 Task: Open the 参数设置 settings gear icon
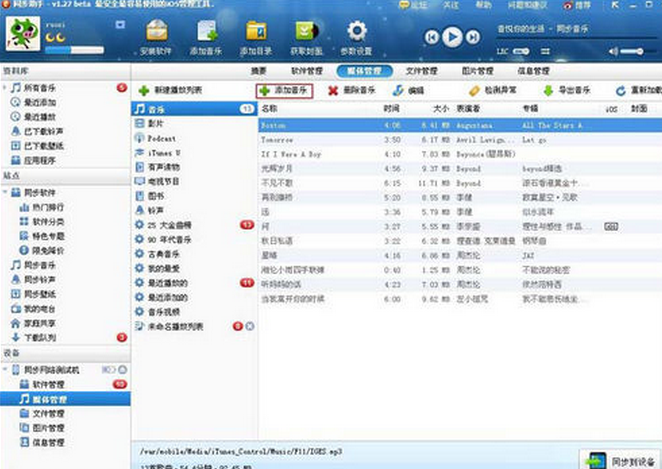click(x=356, y=37)
